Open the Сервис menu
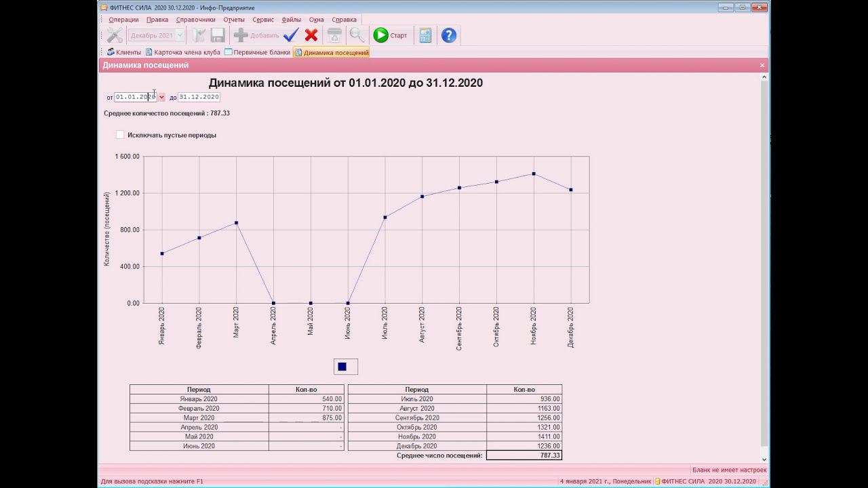Screen dimensions: 868x488 (263, 20)
